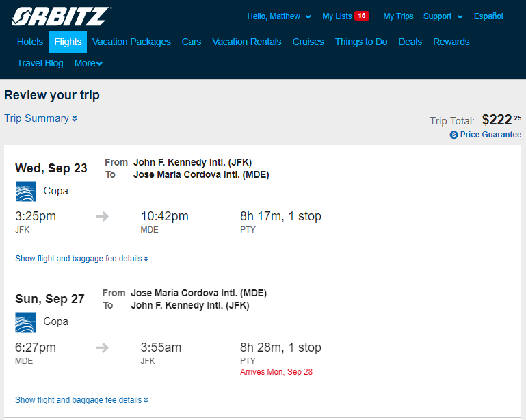The width and height of the screenshot is (526, 420).
Task: Click the My Lists 15 badge
Action: point(362,16)
